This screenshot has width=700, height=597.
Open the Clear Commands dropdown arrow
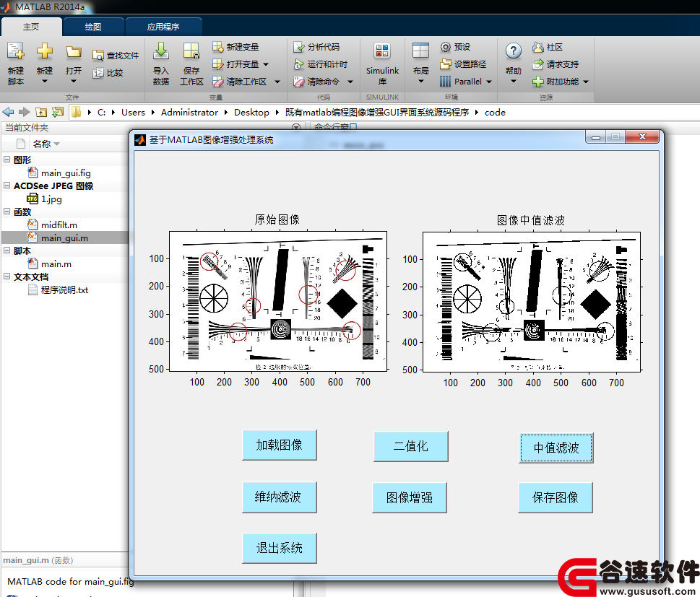[350, 82]
